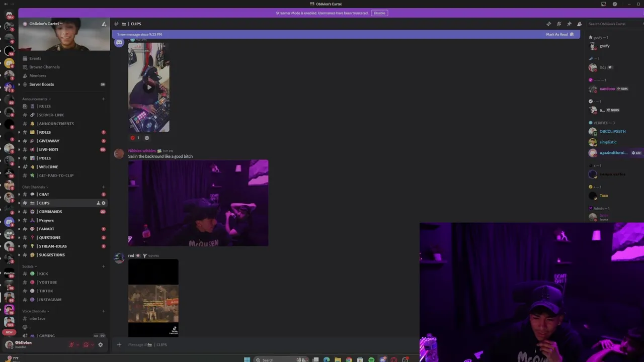The height and width of the screenshot is (362, 644).
Task: Open headphone output options arrow
Action: tap(92, 345)
